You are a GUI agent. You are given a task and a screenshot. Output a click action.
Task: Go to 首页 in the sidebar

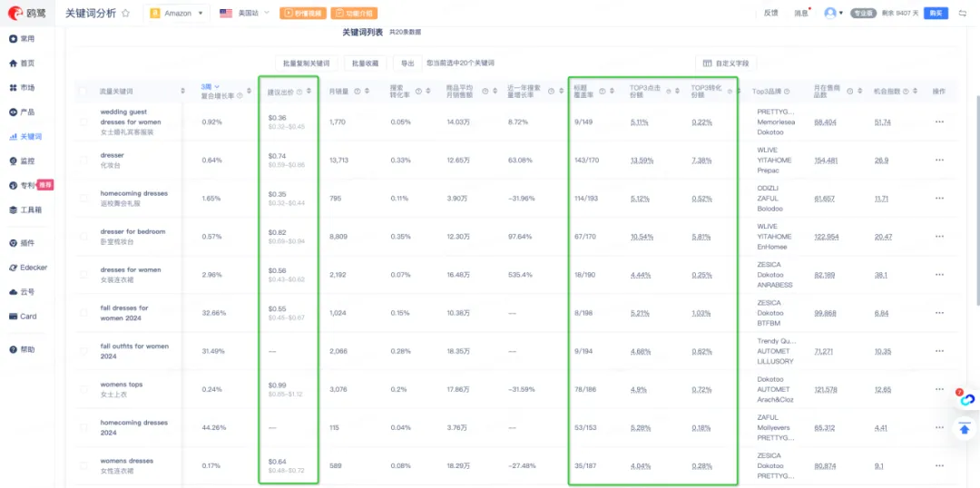pyautogui.click(x=23, y=63)
